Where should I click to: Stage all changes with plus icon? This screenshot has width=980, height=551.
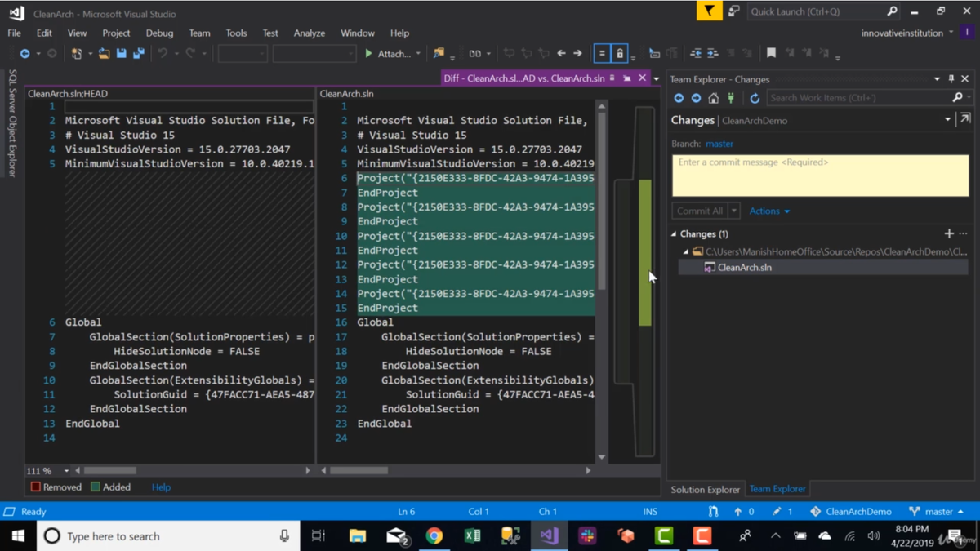[x=949, y=234]
